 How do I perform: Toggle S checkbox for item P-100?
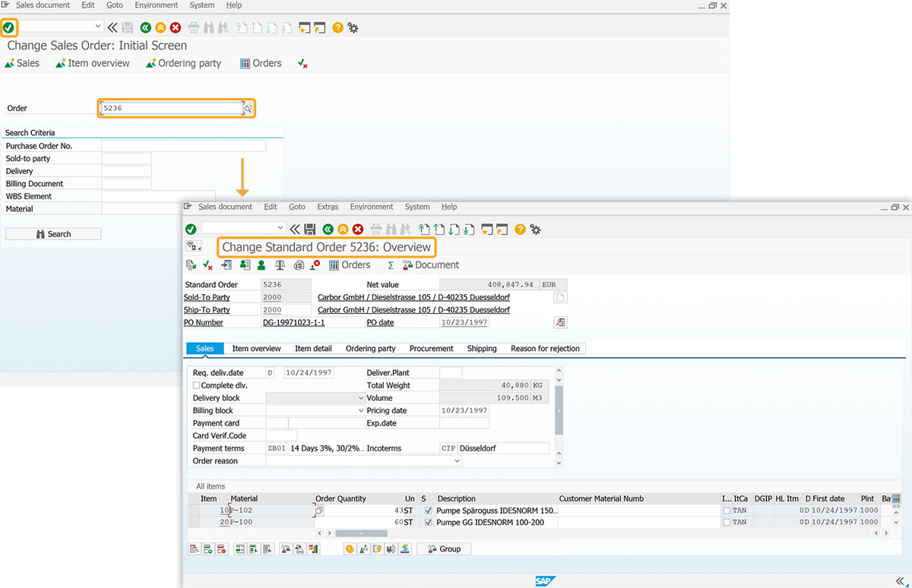pos(429,523)
